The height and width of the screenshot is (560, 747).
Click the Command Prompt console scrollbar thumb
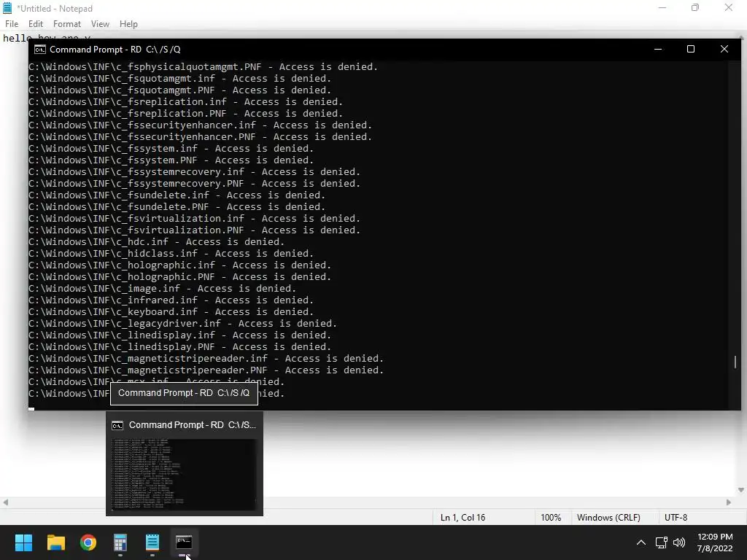[x=735, y=362]
